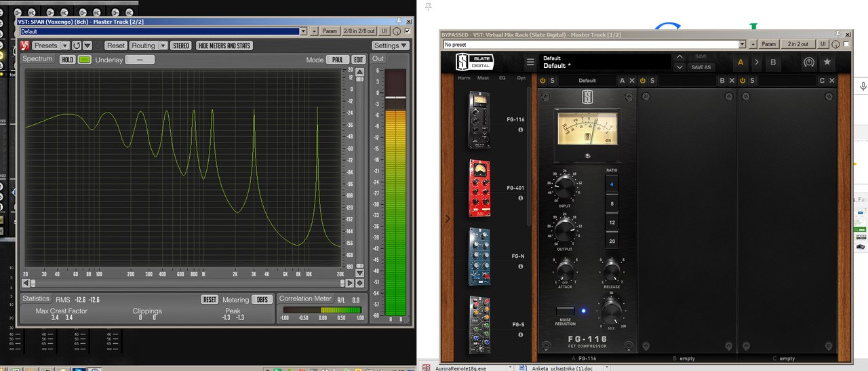
Task: Open the DBFS metering selector
Action: [x=261, y=299]
